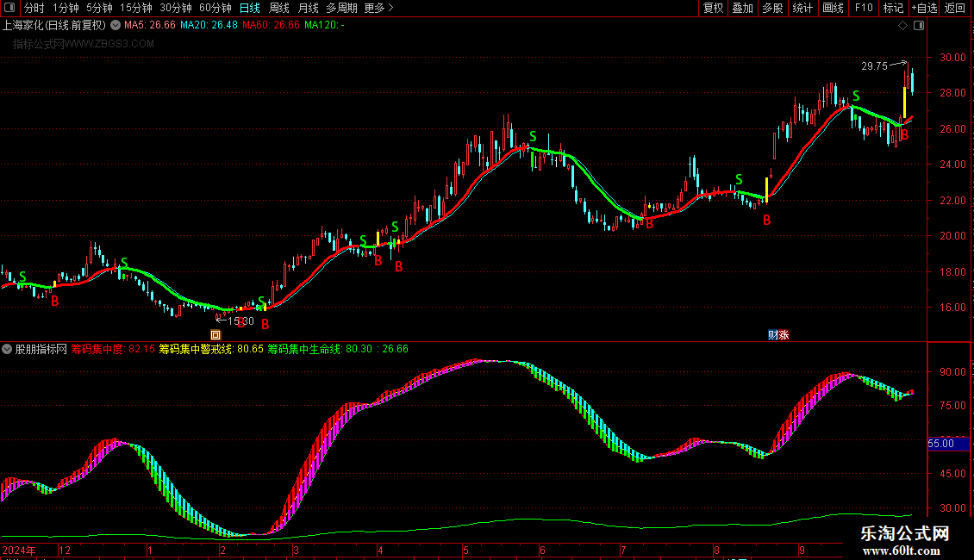Switch to 分时 intraday view

tap(34, 8)
